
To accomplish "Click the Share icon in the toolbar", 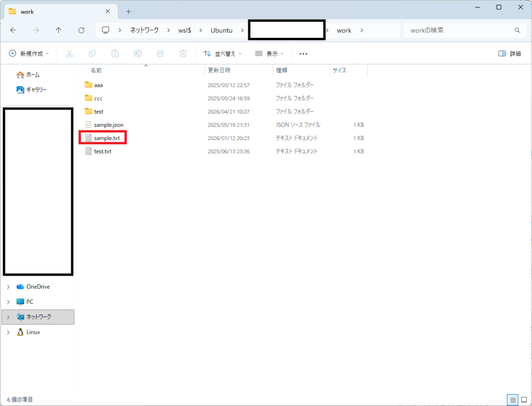I will click(160, 53).
